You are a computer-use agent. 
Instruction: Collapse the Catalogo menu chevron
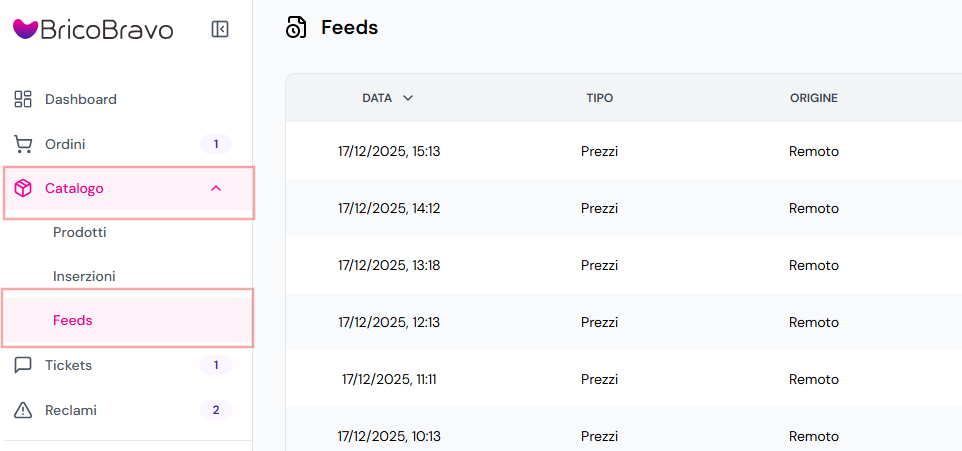tap(216, 189)
